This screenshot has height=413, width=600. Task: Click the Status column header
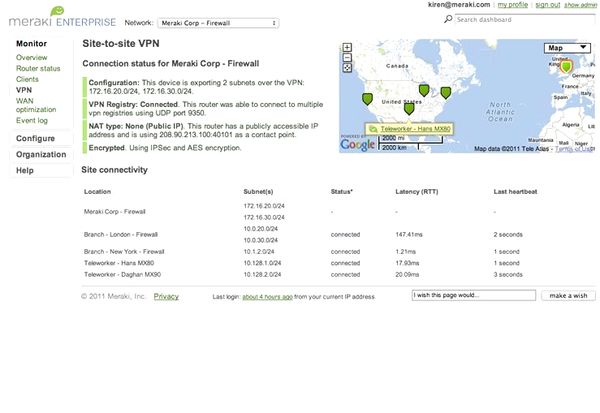[341, 191]
